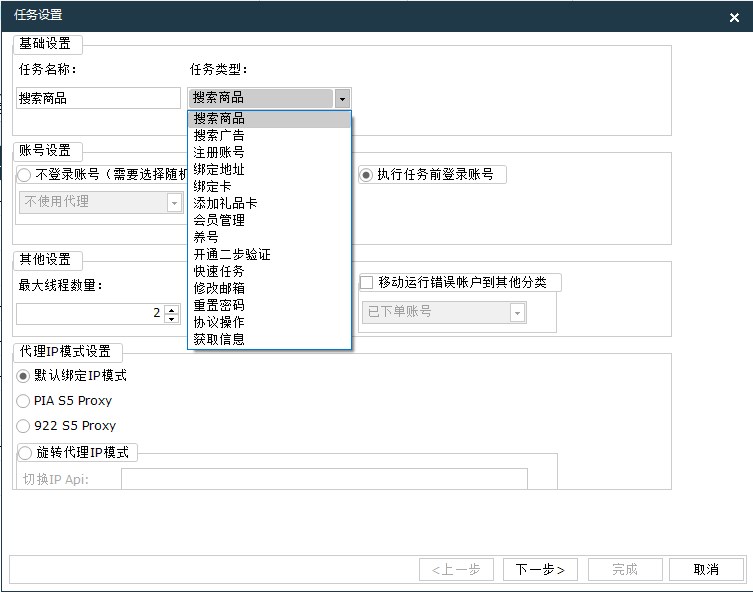Select 执行任务前登录账号 radio button
The height and width of the screenshot is (592, 753).
366,175
